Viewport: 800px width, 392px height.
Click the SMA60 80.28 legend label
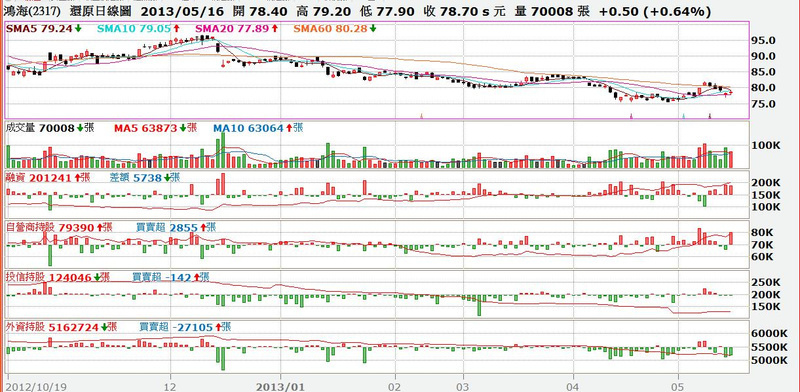coord(335,29)
